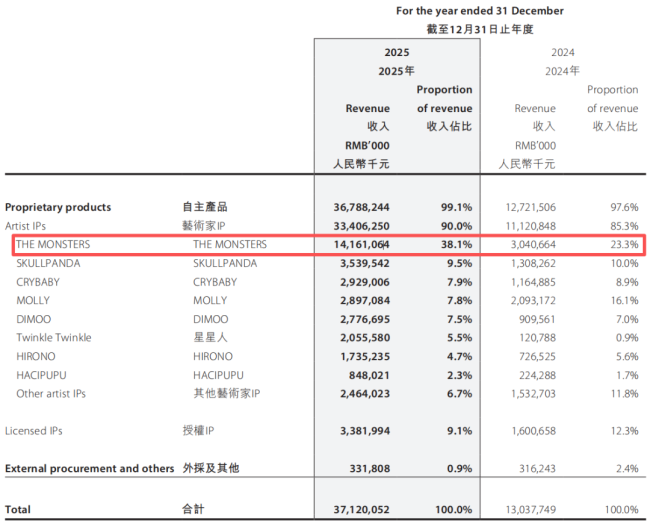Click Proprietary products 2024 revenue 12,721,506
This screenshot has width=650, height=521.
point(531,207)
